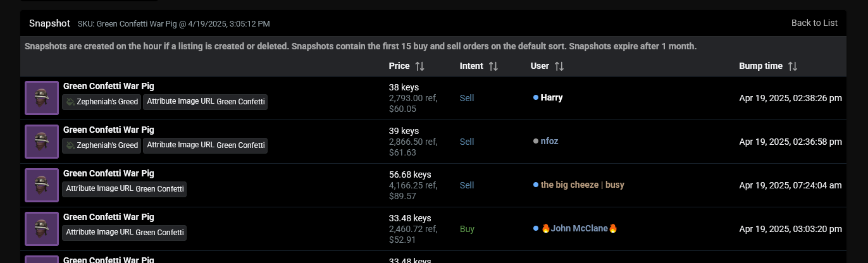868x263 pixels.
Task: Click War Pig item icon in nfoz's listing
Action: 42,142
